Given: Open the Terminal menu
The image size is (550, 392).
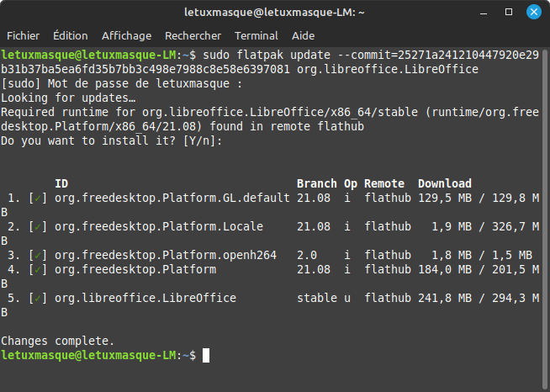Looking at the screenshot, I should tap(256, 36).
